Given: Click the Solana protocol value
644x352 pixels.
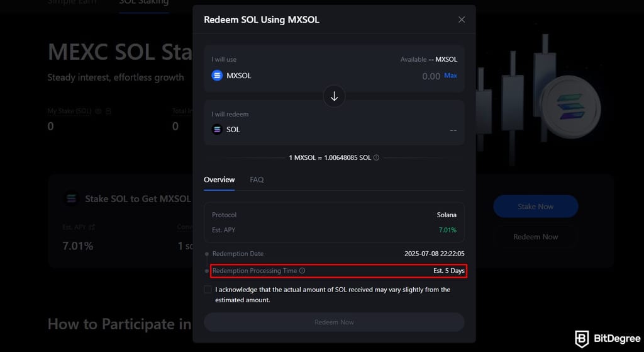Looking at the screenshot, I should (447, 215).
